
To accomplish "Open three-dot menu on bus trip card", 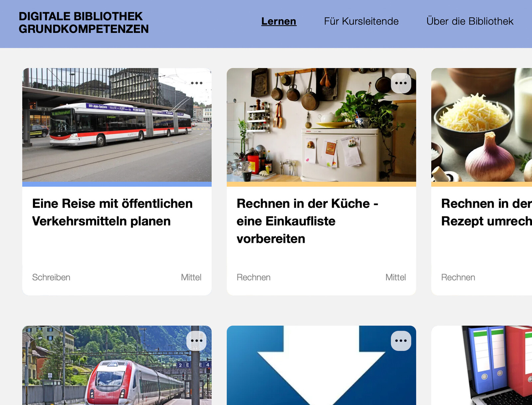I will (x=197, y=83).
